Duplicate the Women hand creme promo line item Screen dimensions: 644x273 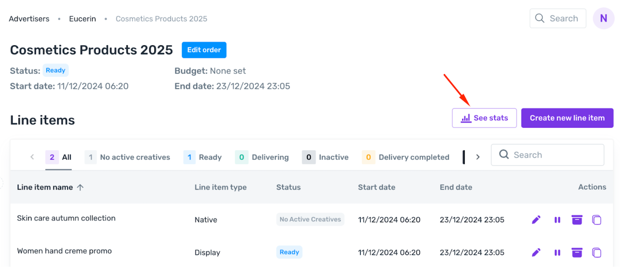tap(597, 252)
